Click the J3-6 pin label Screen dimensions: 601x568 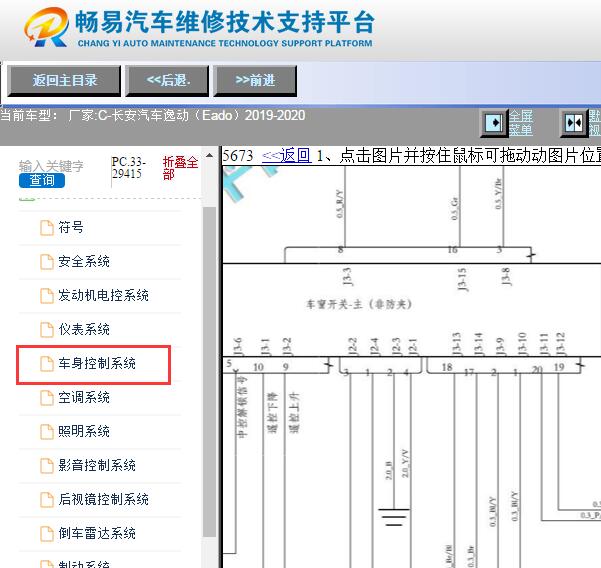point(238,346)
